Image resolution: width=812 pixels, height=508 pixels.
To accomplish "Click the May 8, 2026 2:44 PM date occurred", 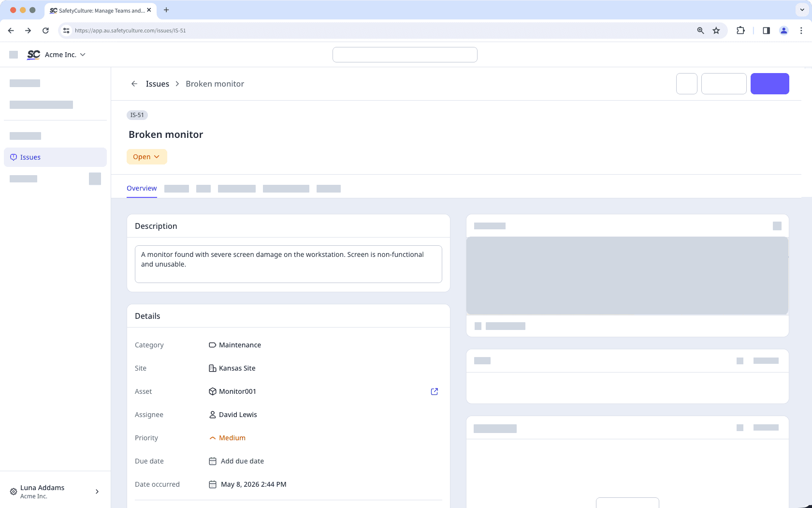I will pos(253,484).
